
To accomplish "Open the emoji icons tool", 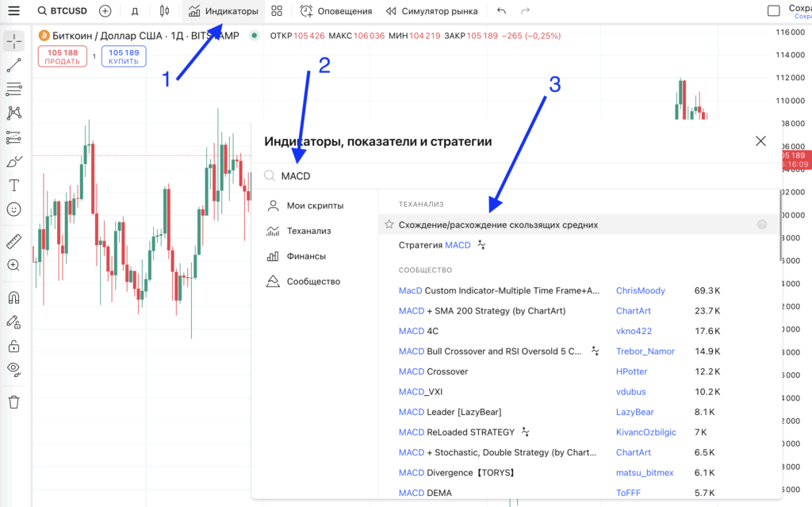I will [14, 209].
